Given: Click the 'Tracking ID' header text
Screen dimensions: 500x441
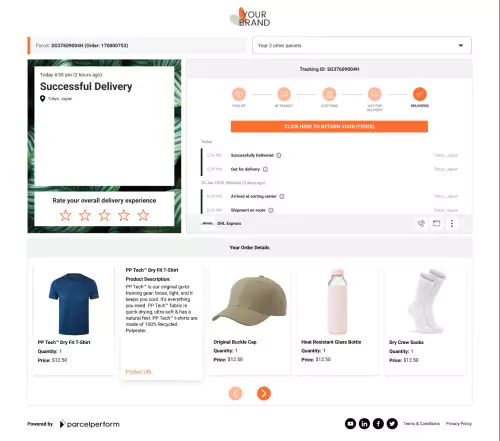Looking at the screenshot, I should click(329, 69).
